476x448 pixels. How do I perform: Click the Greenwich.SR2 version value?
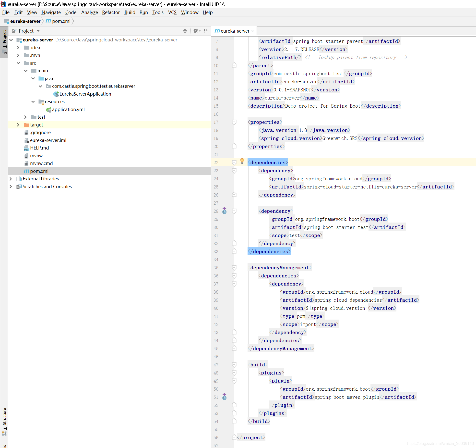340,138
